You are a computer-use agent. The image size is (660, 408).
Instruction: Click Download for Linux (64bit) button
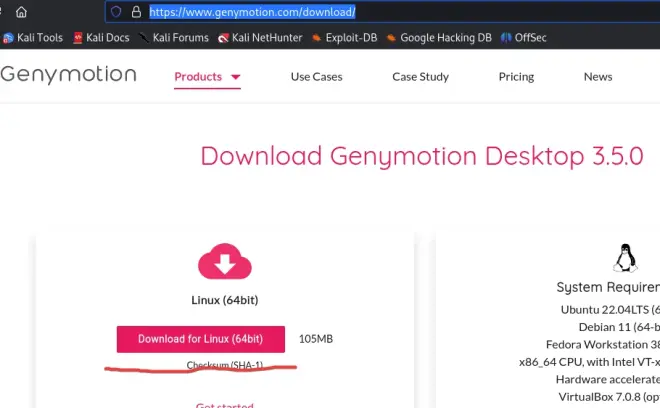201,339
